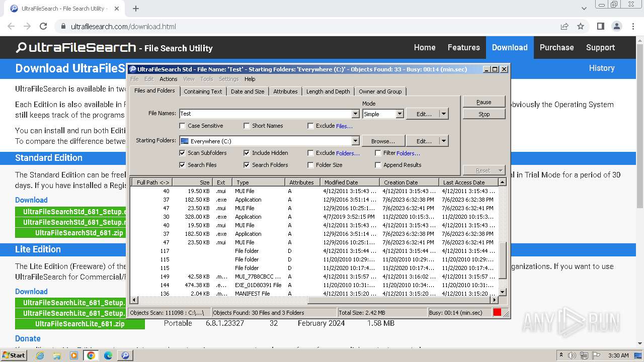
Task: Uncheck Include Hidden
Action: pos(247,153)
